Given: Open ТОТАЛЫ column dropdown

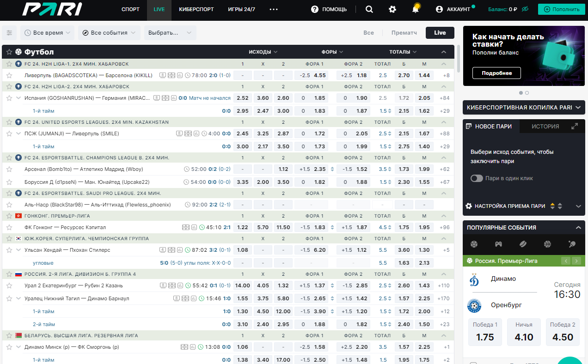Looking at the screenshot, I should (403, 52).
